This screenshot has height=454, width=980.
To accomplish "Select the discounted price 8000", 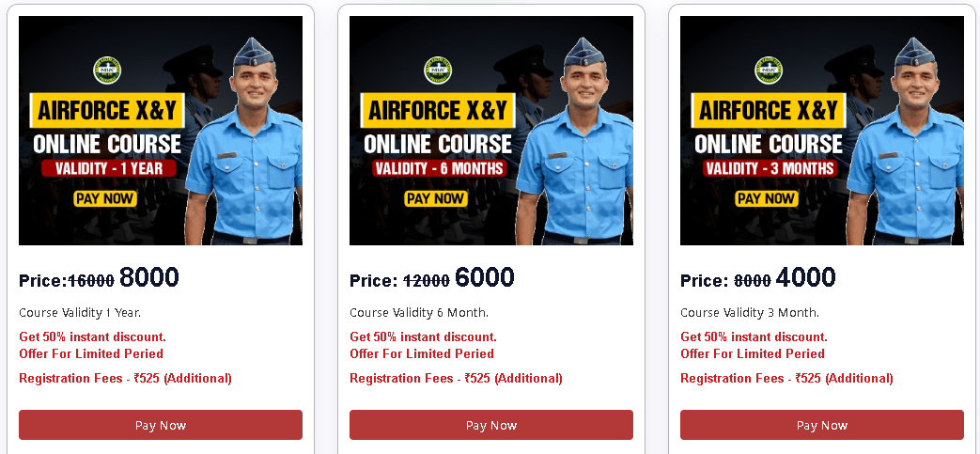I will tap(148, 277).
